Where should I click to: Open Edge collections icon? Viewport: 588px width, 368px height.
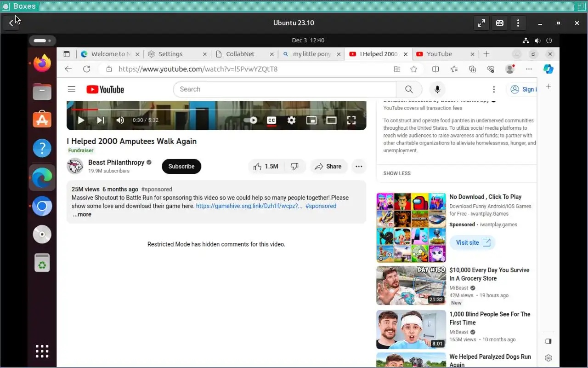[472, 69]
